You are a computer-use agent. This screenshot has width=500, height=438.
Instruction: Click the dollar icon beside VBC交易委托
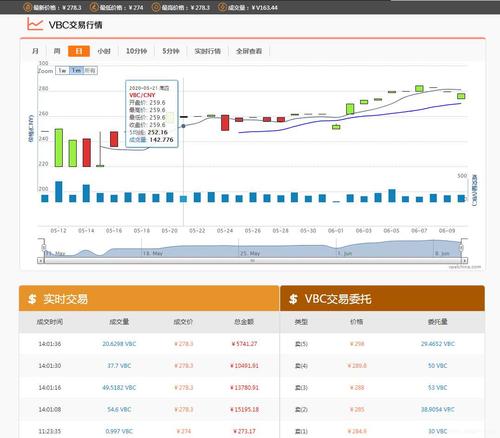(x=293, y=299)
